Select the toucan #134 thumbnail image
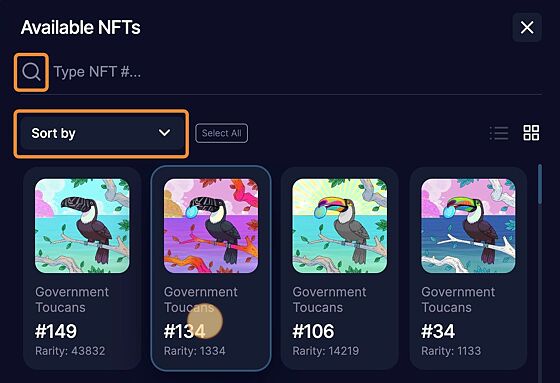 point(211,226)
